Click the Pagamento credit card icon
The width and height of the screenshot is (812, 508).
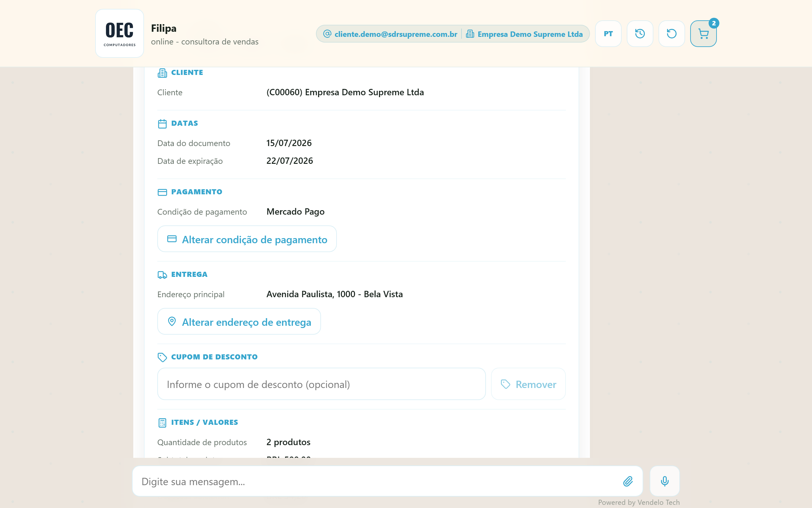pyautogui.click(x=162, y=192)
